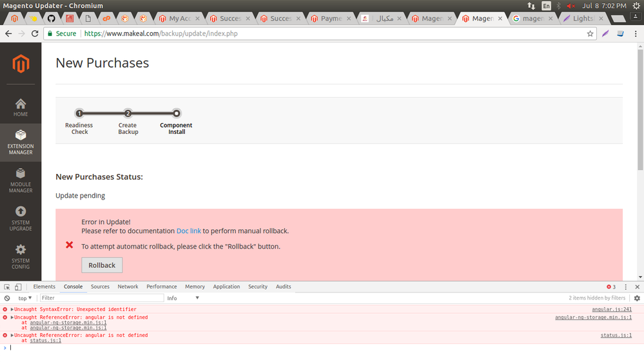The image size is (644, 362).
Task: Open the GitHub pinned tab
Action: pos(51,19)
